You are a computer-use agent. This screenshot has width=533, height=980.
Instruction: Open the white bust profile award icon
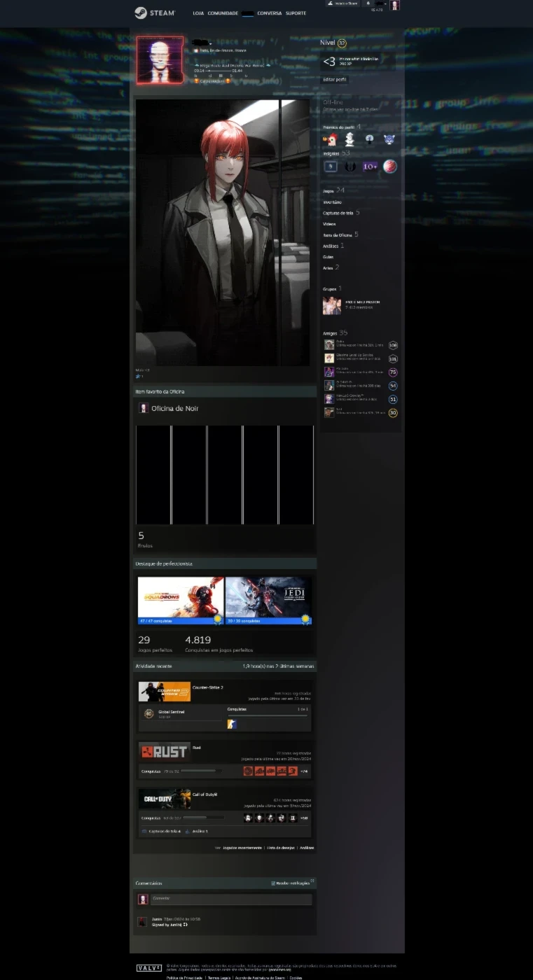[349, 139]
